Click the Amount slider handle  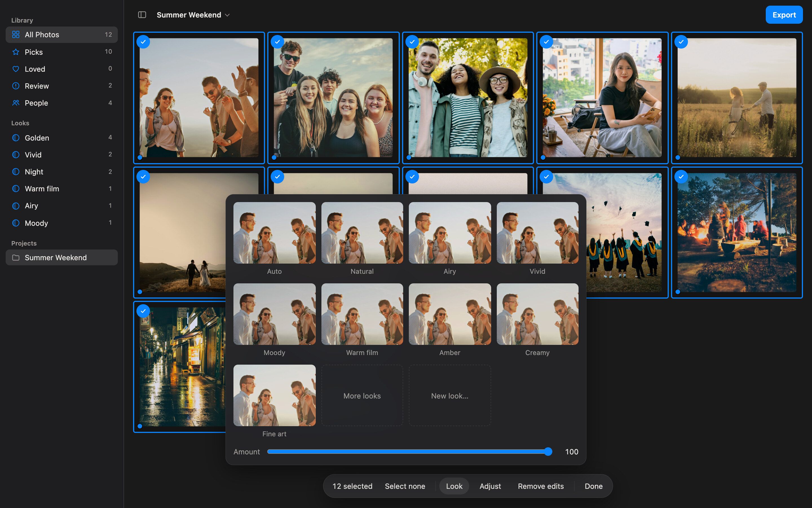[548, 452]
